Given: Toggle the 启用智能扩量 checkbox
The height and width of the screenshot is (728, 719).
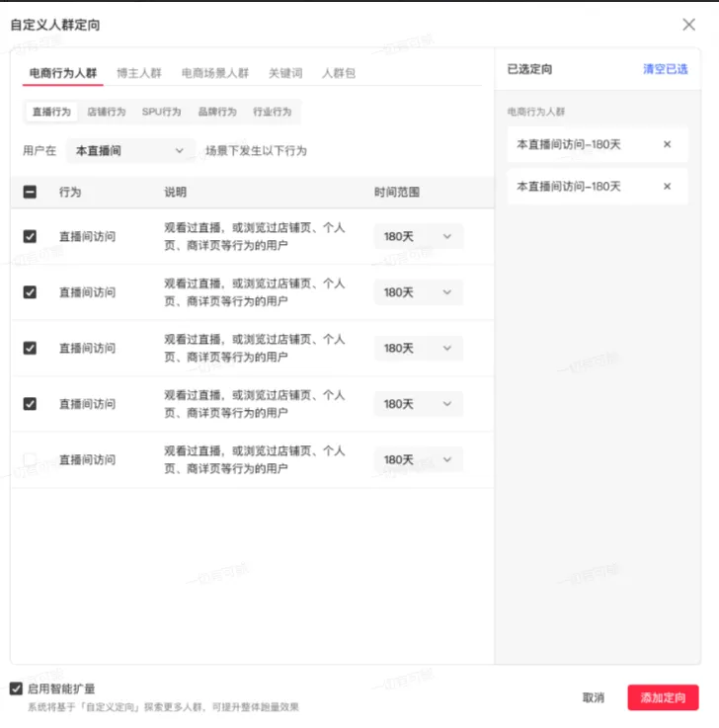Looking at the screenshot, I should tap(16, 688).
